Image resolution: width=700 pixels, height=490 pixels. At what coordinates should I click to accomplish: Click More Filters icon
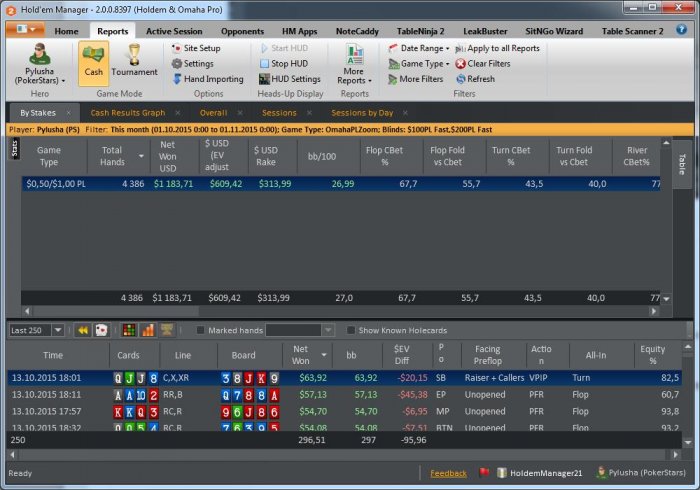392,79
